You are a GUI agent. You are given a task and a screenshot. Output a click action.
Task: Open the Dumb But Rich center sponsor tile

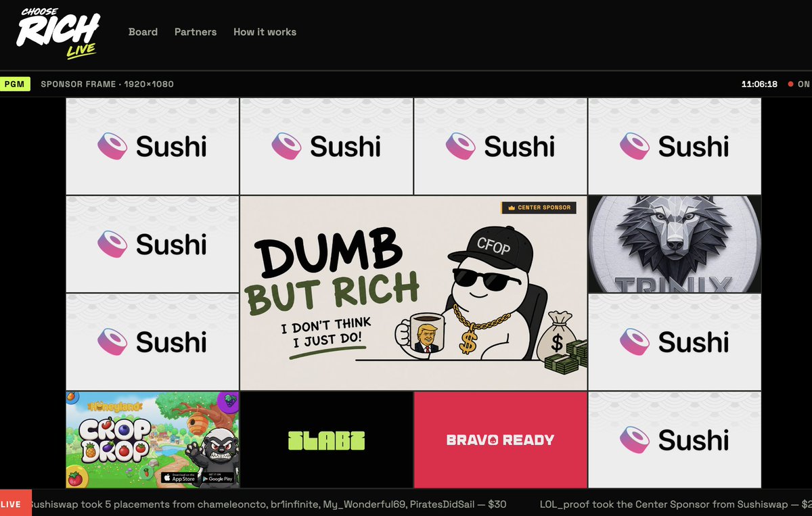coord(413,293)
